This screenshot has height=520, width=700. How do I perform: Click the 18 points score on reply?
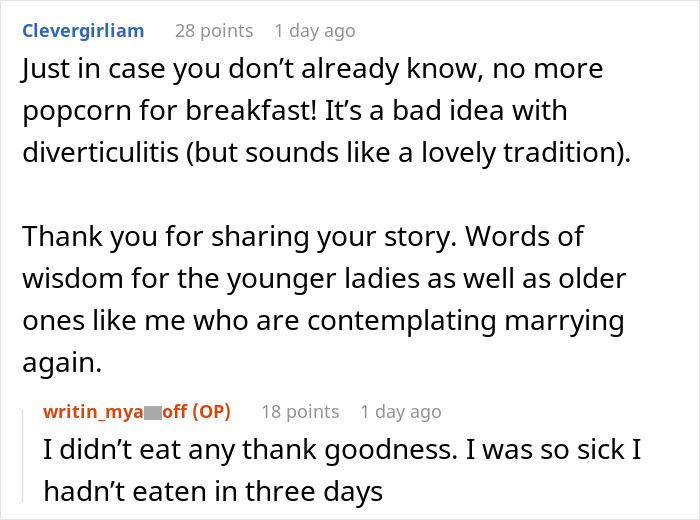pos(300,412)
